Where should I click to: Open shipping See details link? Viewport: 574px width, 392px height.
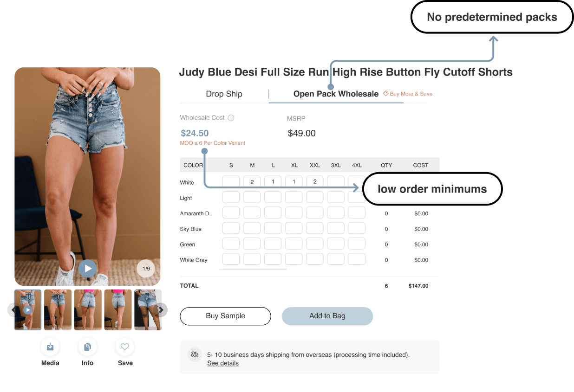(223, 363)
